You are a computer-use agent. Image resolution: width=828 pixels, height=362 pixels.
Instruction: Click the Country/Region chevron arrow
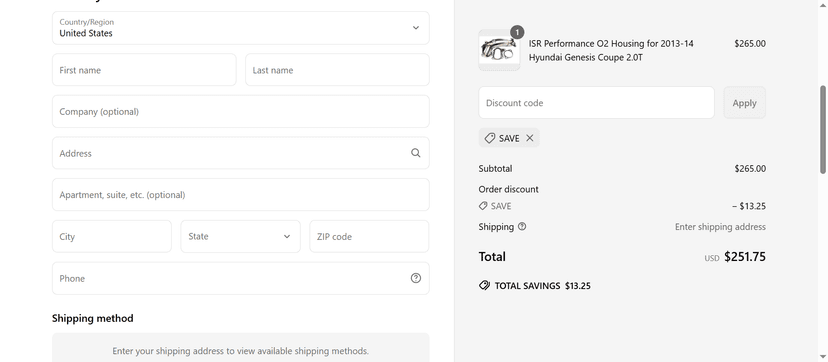click(416, 28)
